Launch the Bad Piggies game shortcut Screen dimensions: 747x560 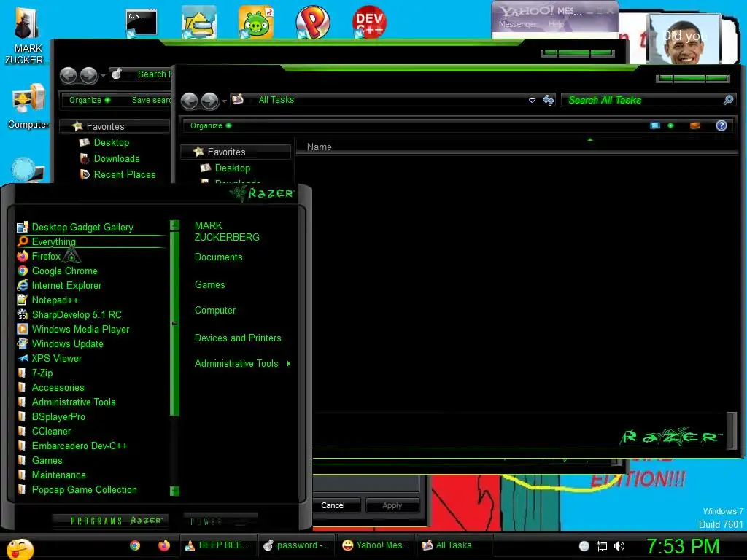(x=256, y=22)
